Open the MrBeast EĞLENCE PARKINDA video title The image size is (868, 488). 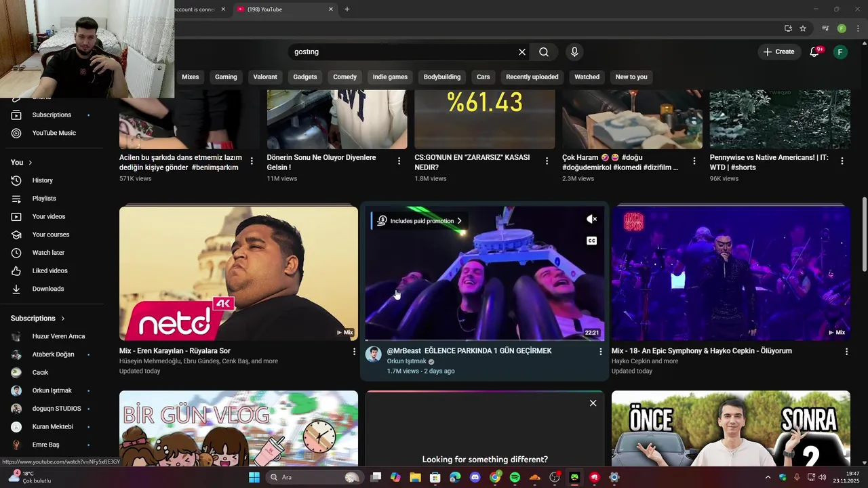[x=469, y=351]
